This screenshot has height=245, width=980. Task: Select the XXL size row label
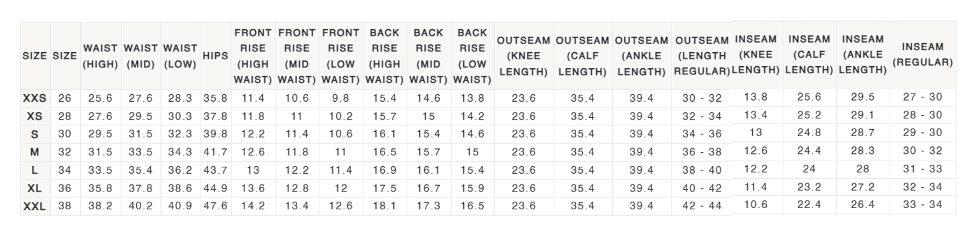[35, 206]
